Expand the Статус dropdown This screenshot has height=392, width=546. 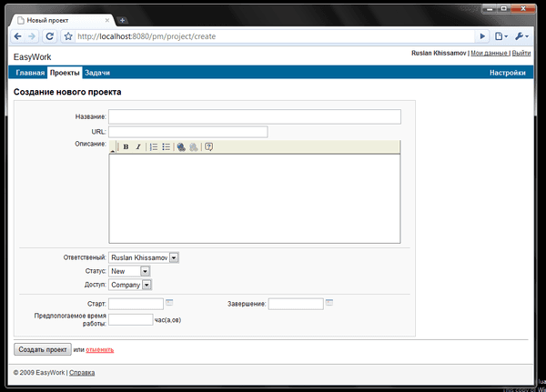146,271
